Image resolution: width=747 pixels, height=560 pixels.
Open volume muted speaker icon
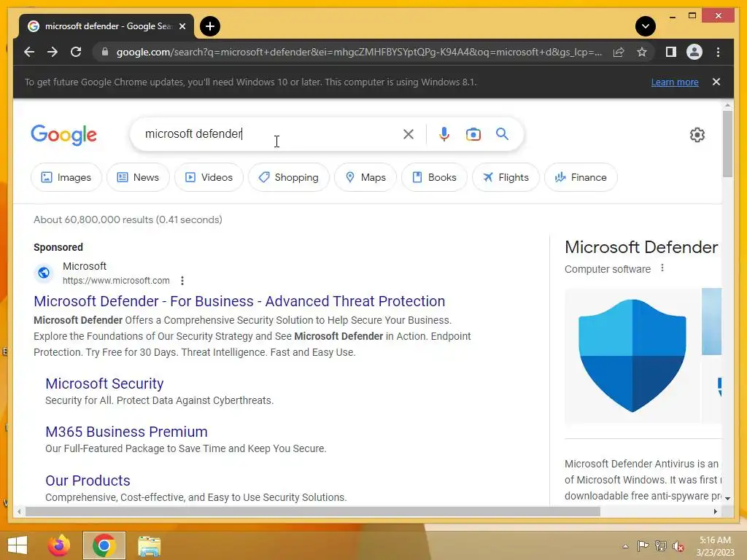[678, 546]
